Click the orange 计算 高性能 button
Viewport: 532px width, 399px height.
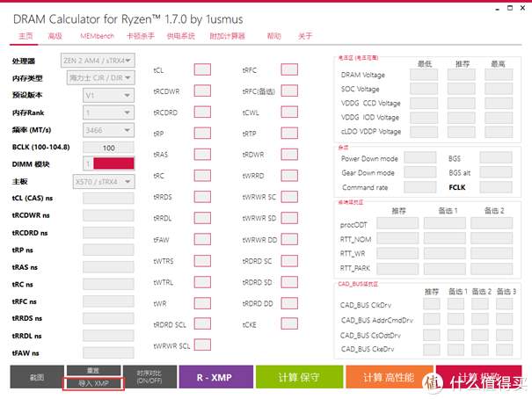pos(390,377)
